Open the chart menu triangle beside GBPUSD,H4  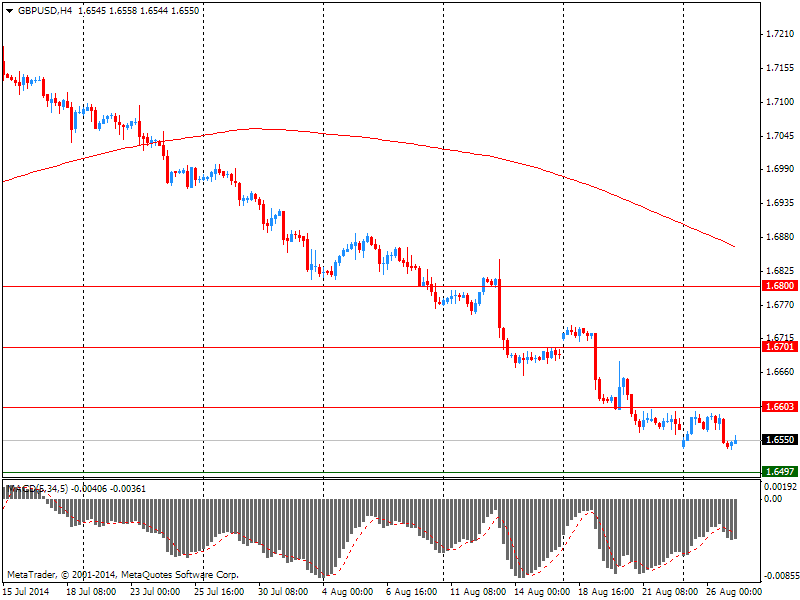click(x=9, y=11)
